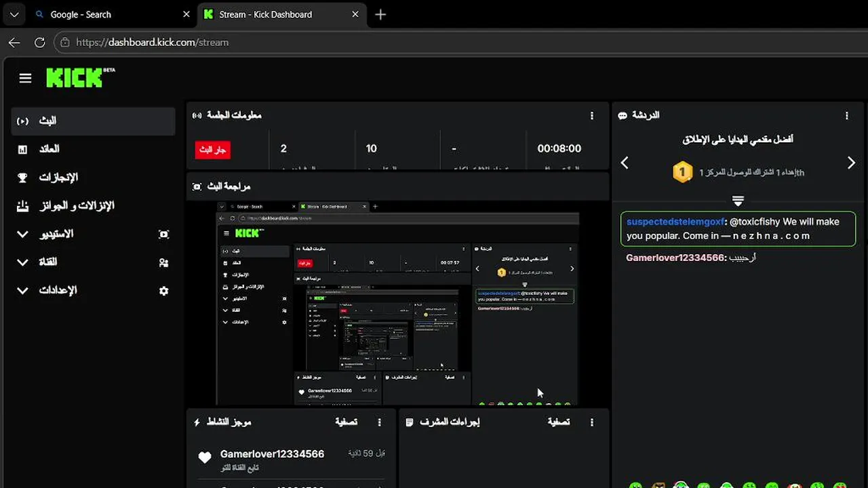Open the browser tab list dropdown

[14, 14]
